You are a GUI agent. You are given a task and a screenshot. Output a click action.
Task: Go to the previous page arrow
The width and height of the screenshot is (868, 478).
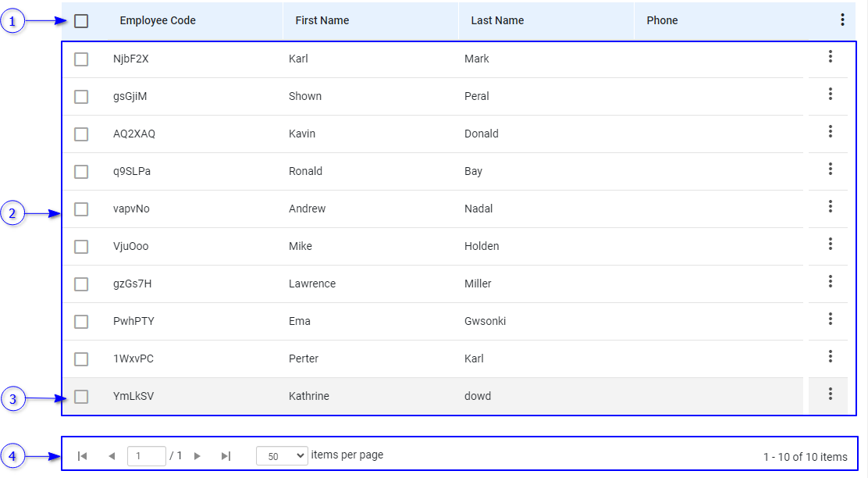click(112, 456)
